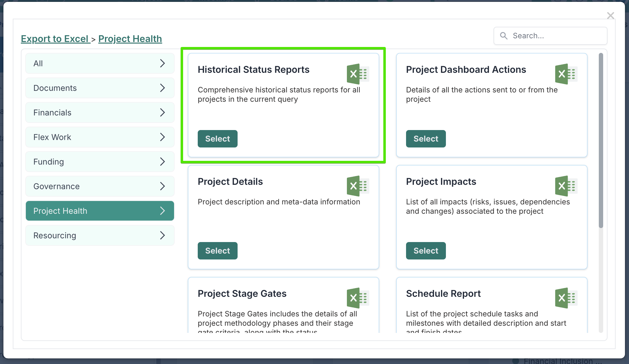Click Excel icon on Schedule Report card
Screen dimensions: 629x364
pos(566,298)
